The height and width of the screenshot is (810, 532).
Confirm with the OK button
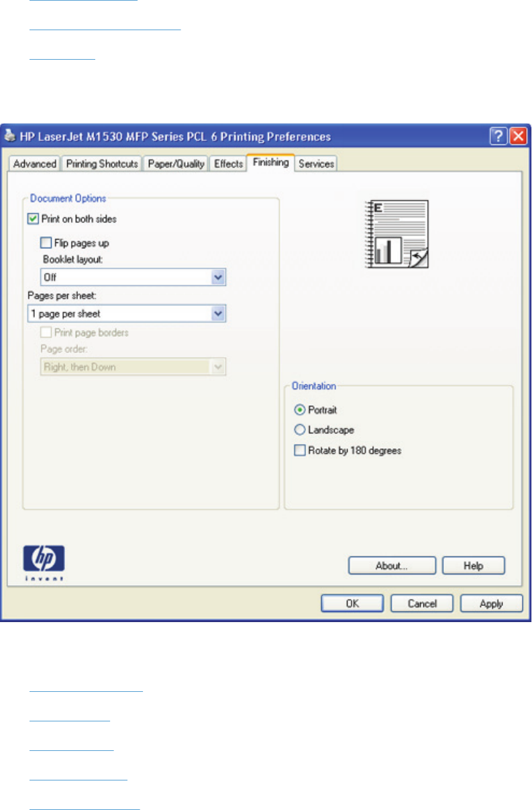(352, 603)
